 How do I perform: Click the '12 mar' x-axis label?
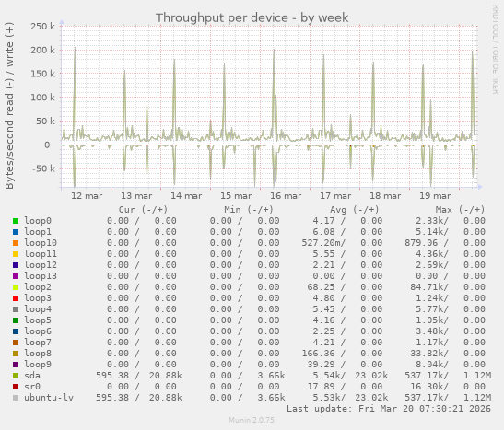(87, 196)
